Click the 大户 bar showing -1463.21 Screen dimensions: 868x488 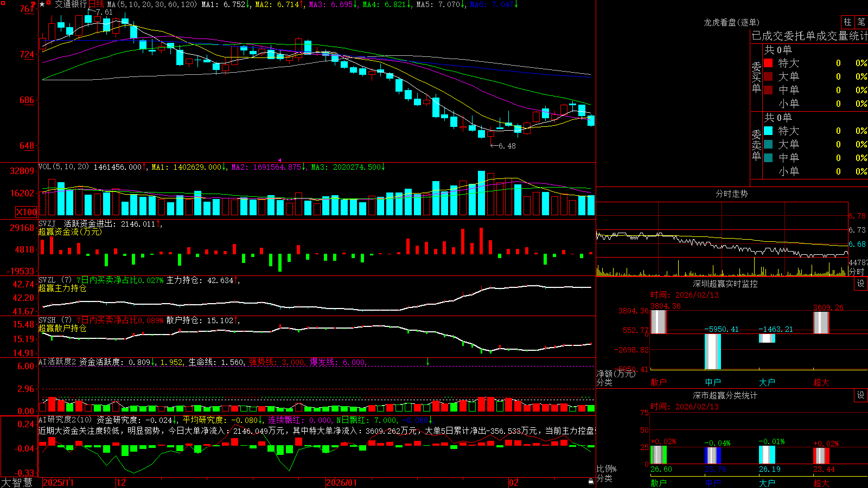[767, 338]
